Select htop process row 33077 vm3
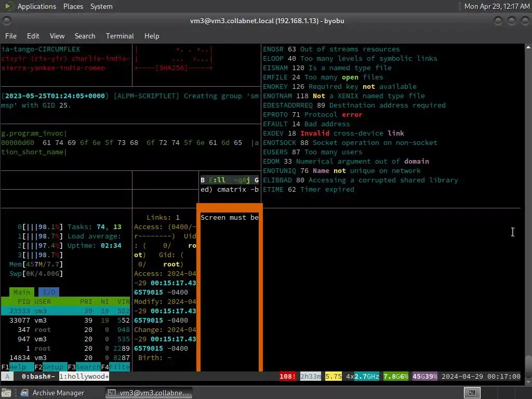This screenshot has height=399, width=532. tap(65, 320)
